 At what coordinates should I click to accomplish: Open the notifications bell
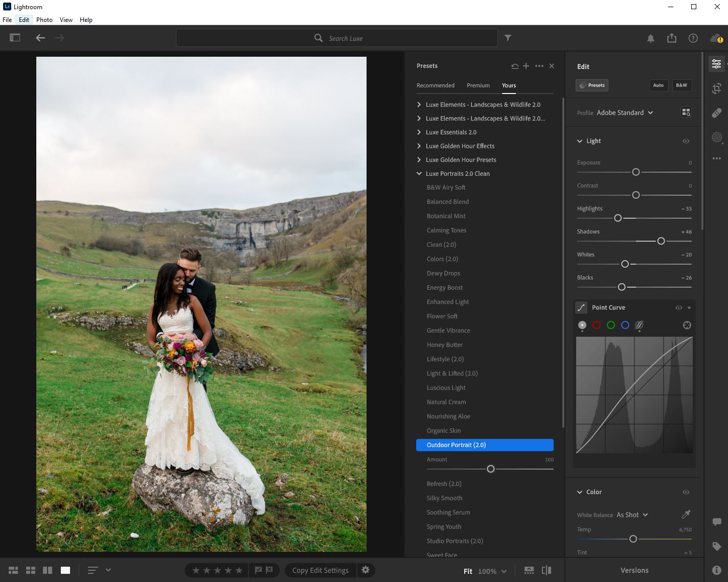(650, 38)
